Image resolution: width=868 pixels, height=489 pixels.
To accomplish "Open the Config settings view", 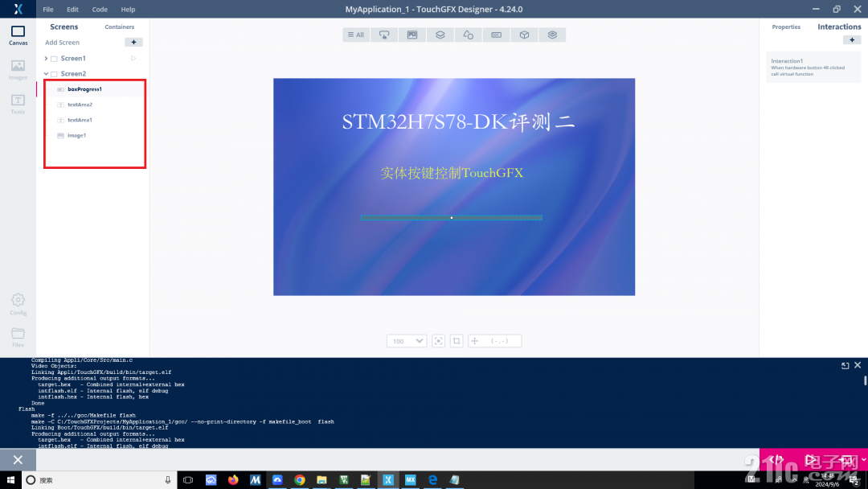I will (x=18, y=304).
